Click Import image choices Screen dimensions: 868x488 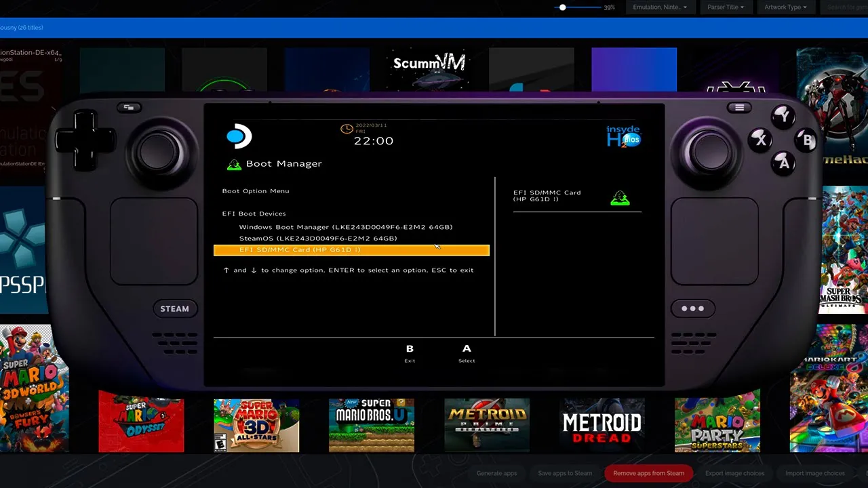(815, 473)
